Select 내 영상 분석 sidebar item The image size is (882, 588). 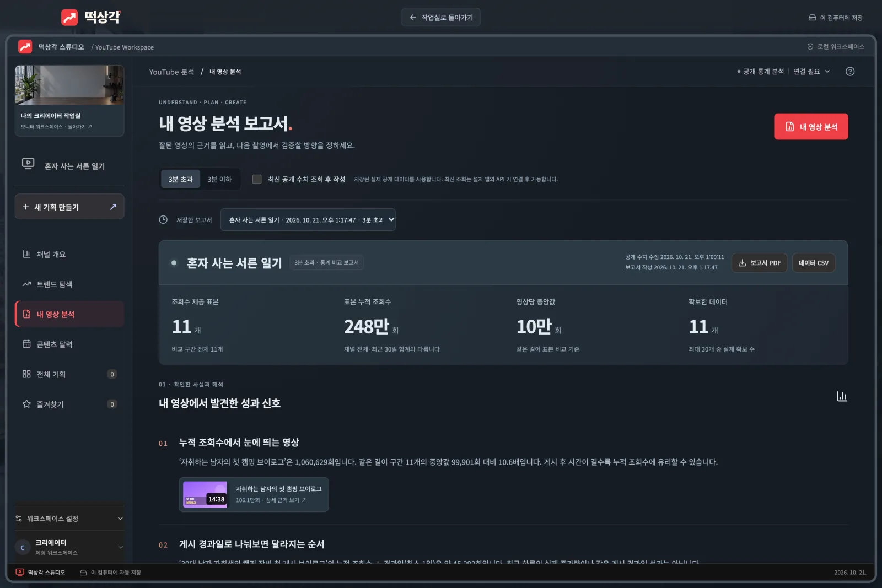coord(69,314)
